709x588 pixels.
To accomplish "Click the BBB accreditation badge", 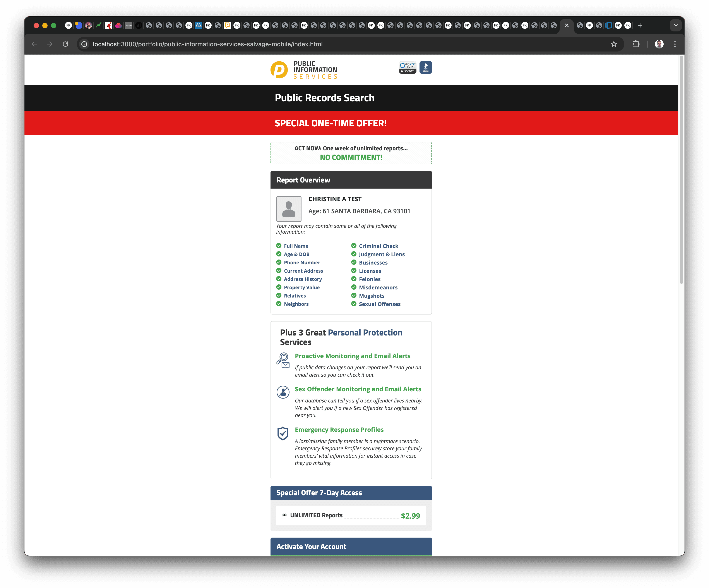I will point(425,67).
